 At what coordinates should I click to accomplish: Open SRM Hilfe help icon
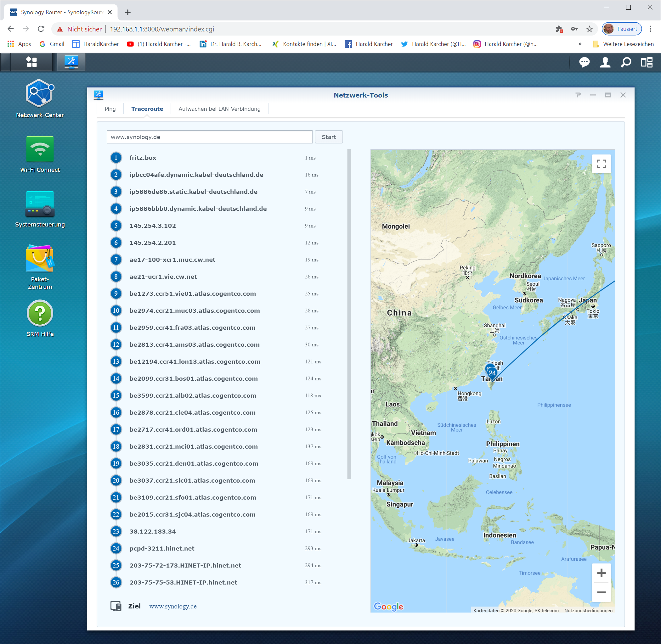(40, 313)
